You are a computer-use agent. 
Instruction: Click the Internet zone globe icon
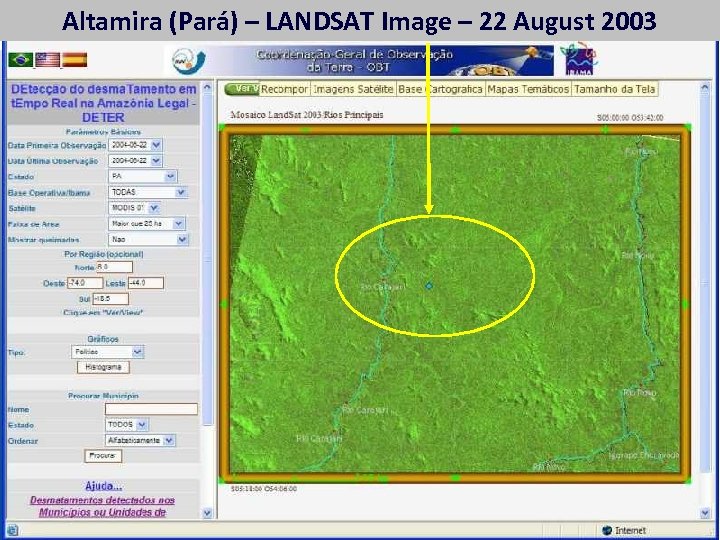tap(607, 530)
